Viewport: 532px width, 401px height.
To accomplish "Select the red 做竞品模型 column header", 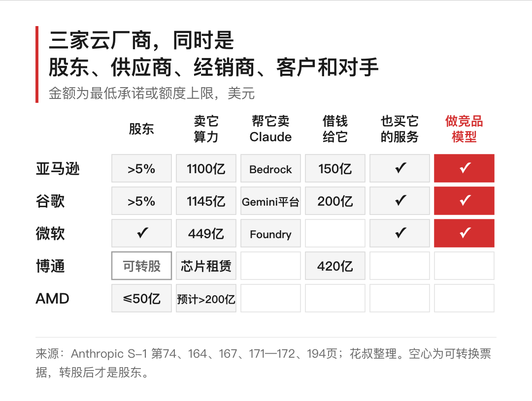I will coord(464,129).
